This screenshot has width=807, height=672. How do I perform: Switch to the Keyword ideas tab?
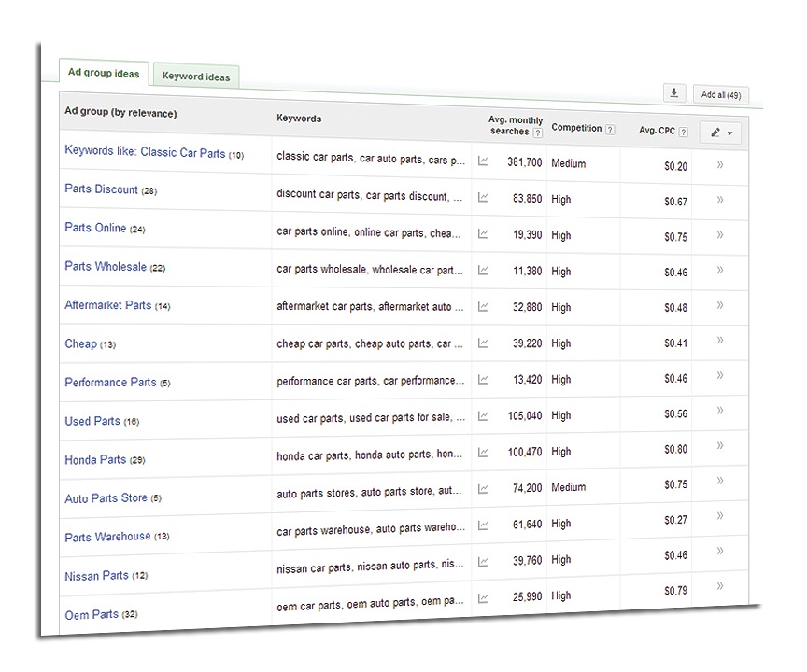[195, 76]
